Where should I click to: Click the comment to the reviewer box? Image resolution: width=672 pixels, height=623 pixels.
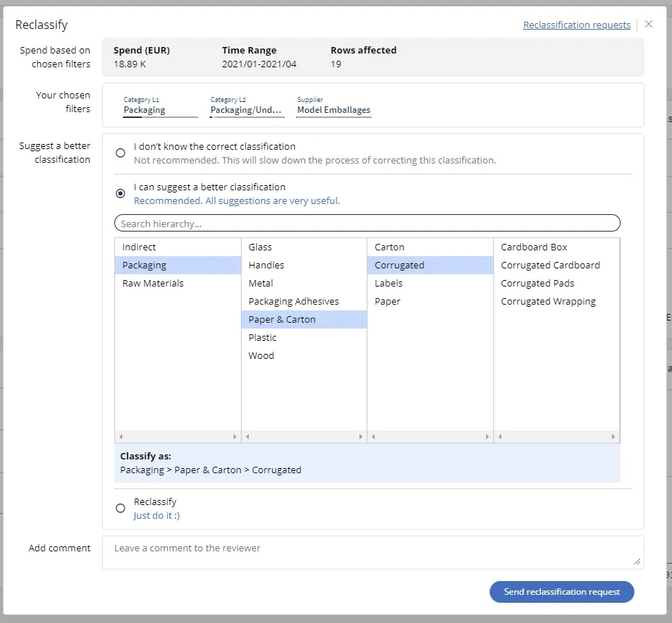(373, 552)
